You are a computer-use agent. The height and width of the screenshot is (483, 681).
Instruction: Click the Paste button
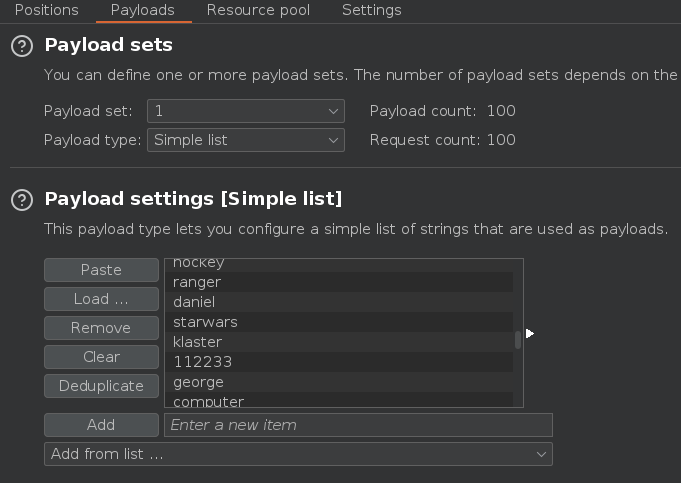pyautogui.click(x=101, y=270)
